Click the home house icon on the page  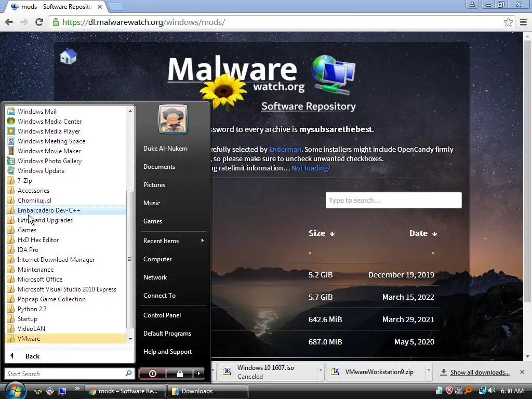[x=68, y=56]
